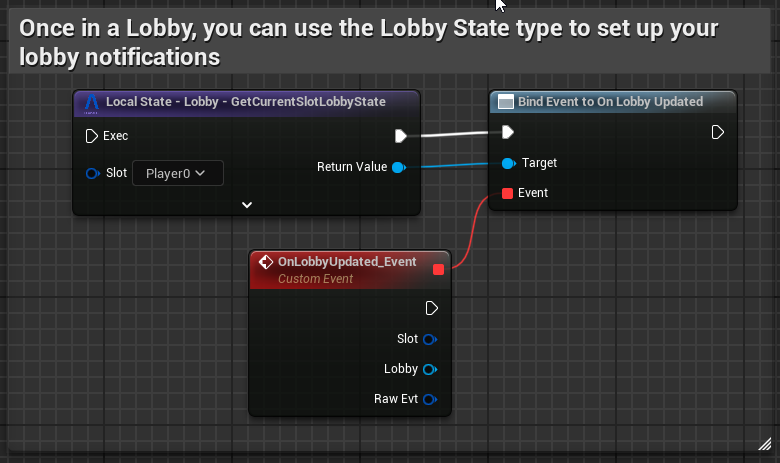
Task: Select the Slot input pin on Local State node
Action: 92,173
